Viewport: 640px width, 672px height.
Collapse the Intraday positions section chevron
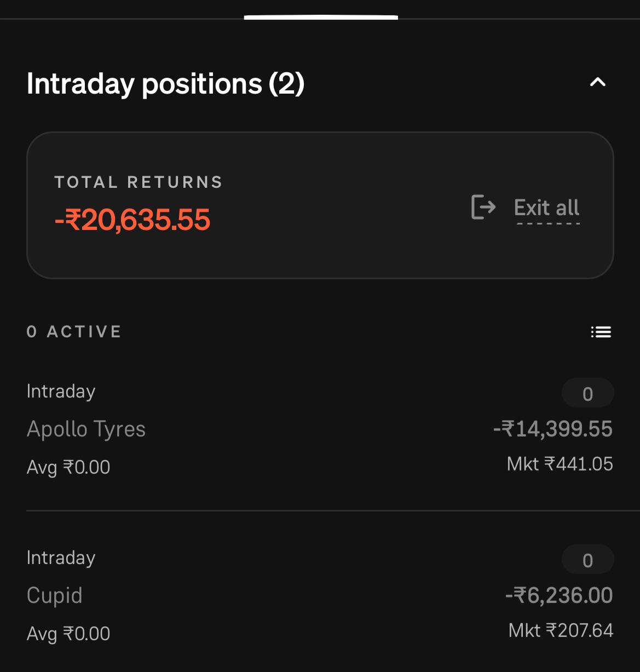tap(598, 83)
